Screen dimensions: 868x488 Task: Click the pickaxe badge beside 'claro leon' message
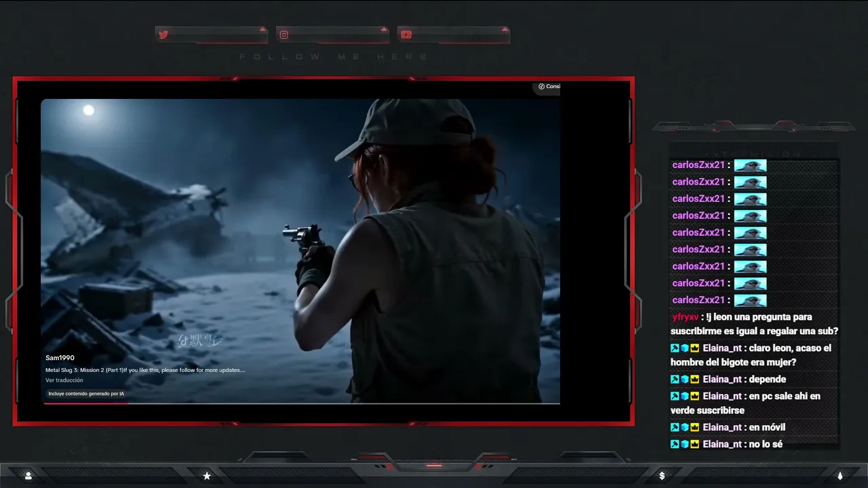pyautogui.click(x=675, y=348)
